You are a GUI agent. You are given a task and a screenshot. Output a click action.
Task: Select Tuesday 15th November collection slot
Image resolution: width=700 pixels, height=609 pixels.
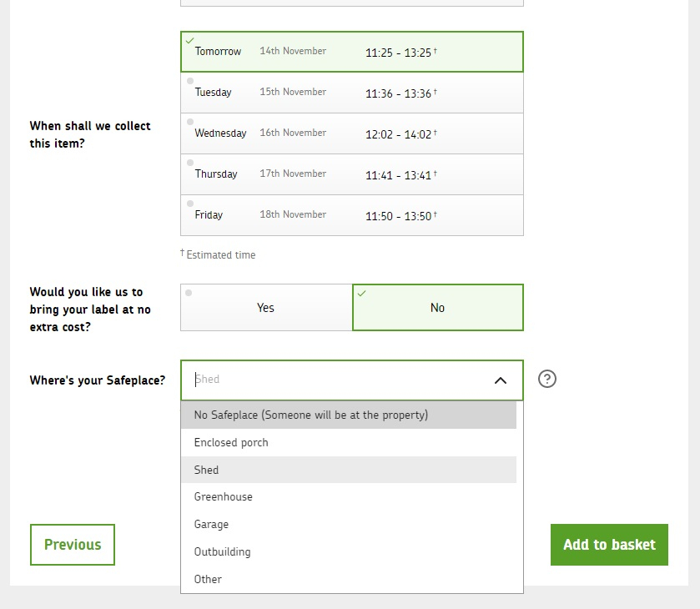click(x=352, y=93)
